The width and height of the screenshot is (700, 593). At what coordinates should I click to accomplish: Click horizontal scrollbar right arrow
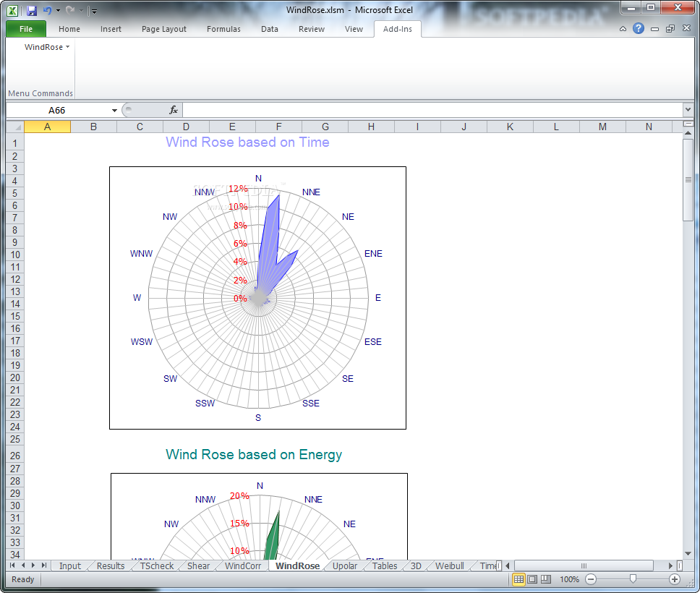tap(670, 566)
